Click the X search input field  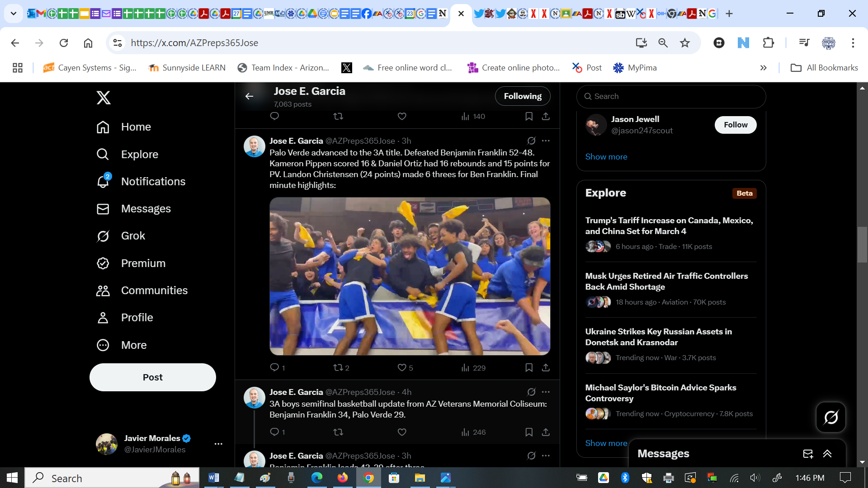pyautogui.click(x=671, y=96)
